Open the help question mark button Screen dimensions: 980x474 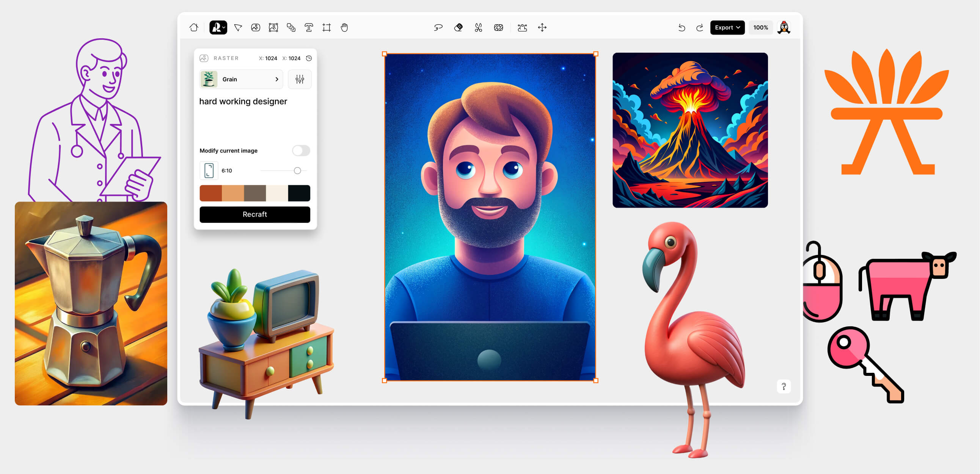(784, 386)
